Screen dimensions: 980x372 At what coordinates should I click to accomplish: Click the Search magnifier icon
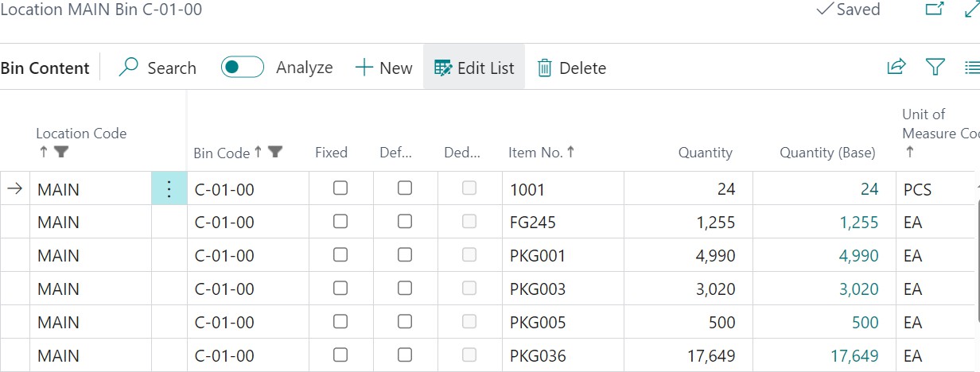coord(128,68)
